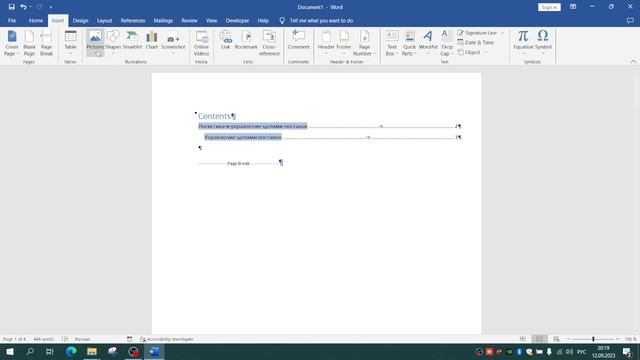The width and height of the screenshot is (640, 360).
Task: Switch to the Review tab
Action: pos(189,20)
